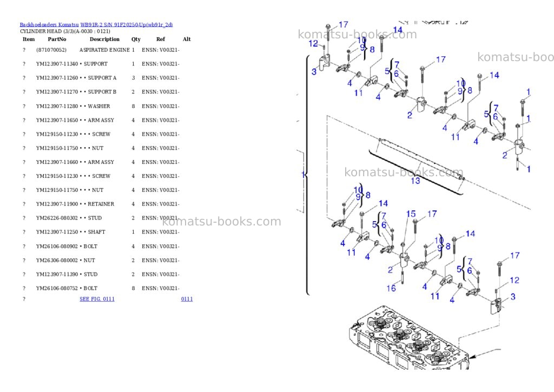The height and width of the screenshot is (392, 554).
Task: Click callout number 1 beside the brace
Action: (x=303, y=175)
